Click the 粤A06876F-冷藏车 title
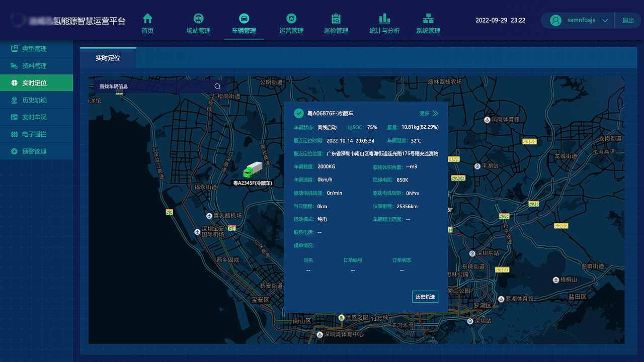644x362 pixels. click(x=331, y=114)
